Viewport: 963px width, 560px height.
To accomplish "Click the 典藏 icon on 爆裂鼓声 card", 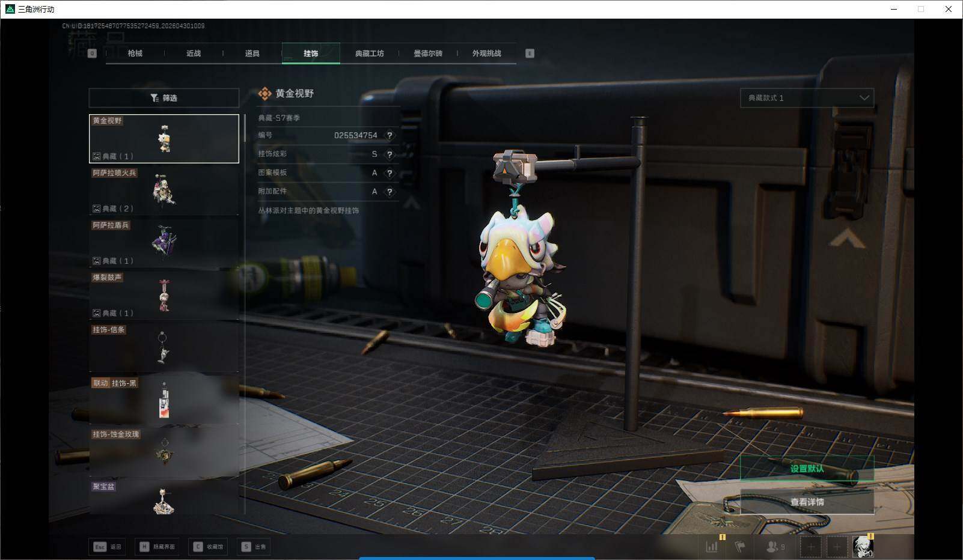I will point(96,313).
